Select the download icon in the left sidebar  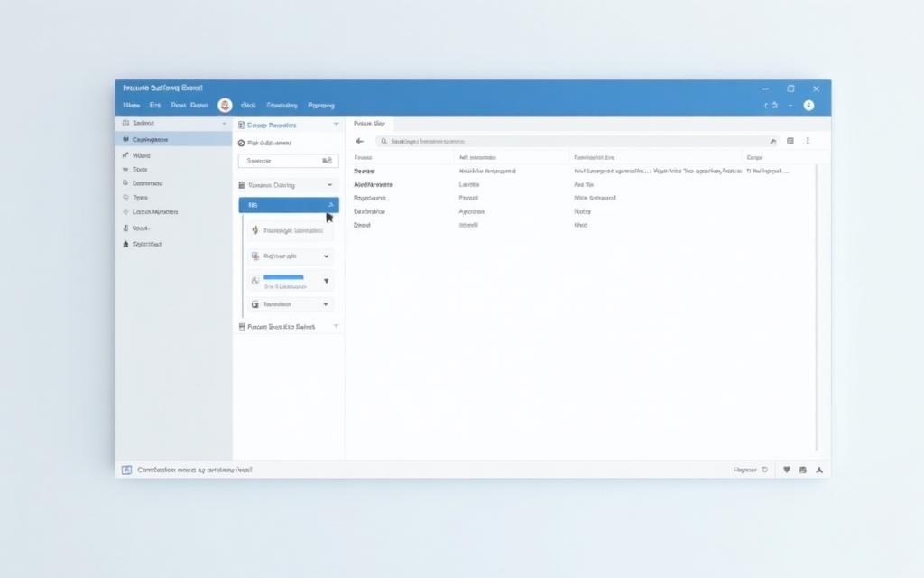click(x=127, y=183)
